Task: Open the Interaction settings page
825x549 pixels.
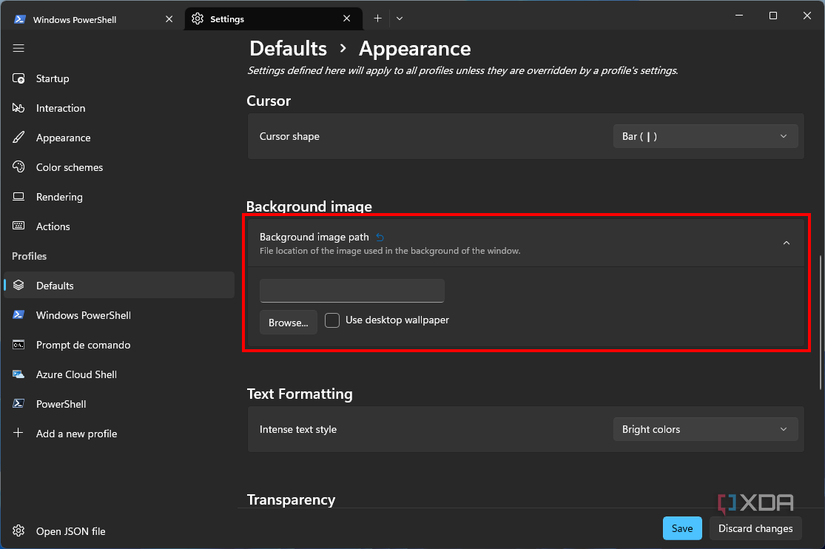Action: tap(60, 108)
